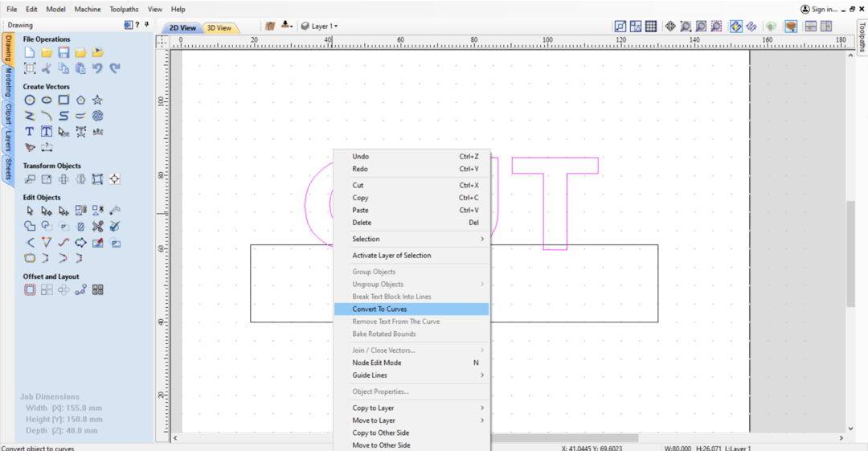This screenshot has width=868, height=451.
Task: Click the Save File icon
Action: [x=63, y=52]
